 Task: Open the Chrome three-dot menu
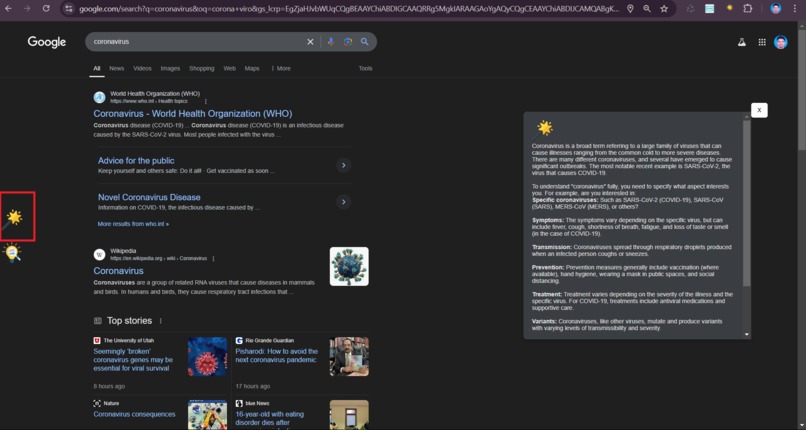coord(795,9)
